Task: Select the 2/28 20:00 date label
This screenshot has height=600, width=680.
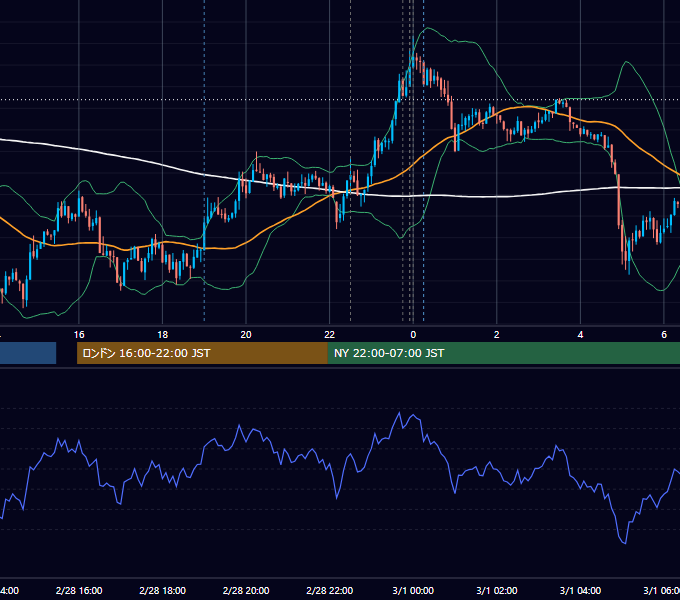Action: (x=246, y=590)
